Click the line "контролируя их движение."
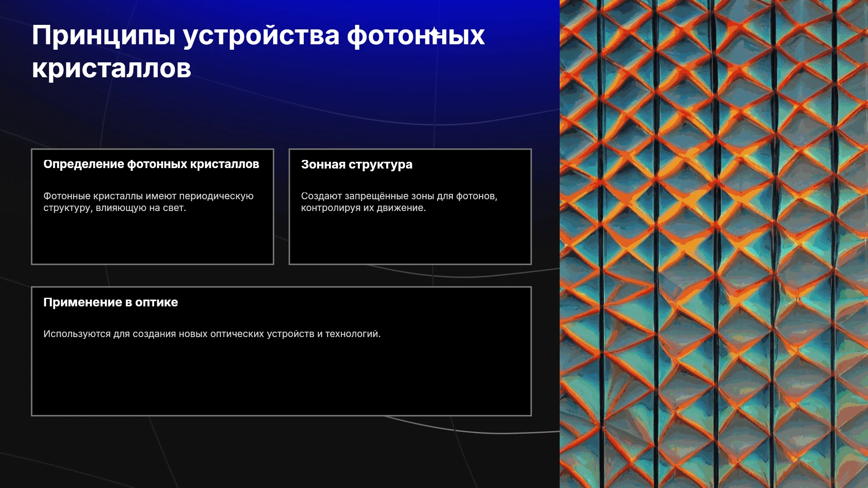This screenshot has width=868, height=488. (363, 208)
